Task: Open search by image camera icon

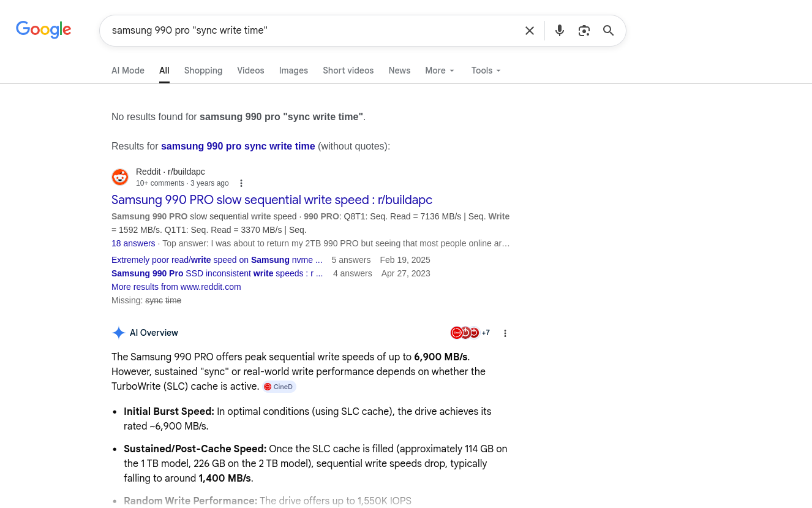Action: tap(584, 31)
